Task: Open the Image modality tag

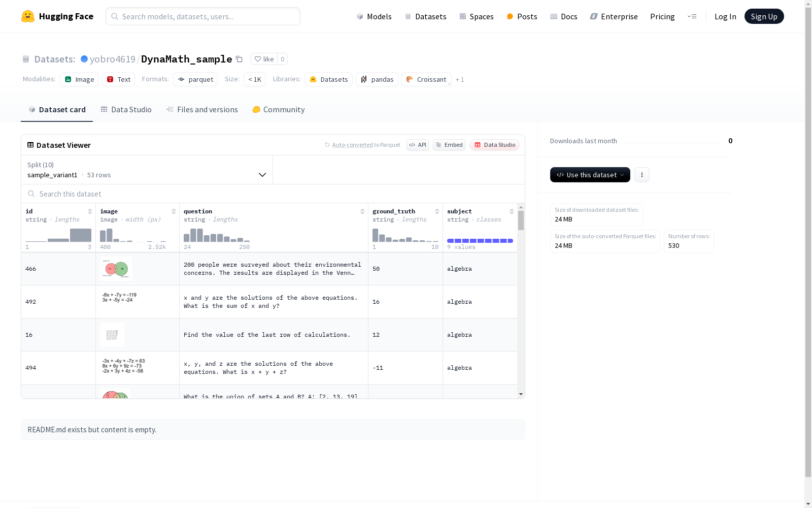Action: (x=79, y=79)
